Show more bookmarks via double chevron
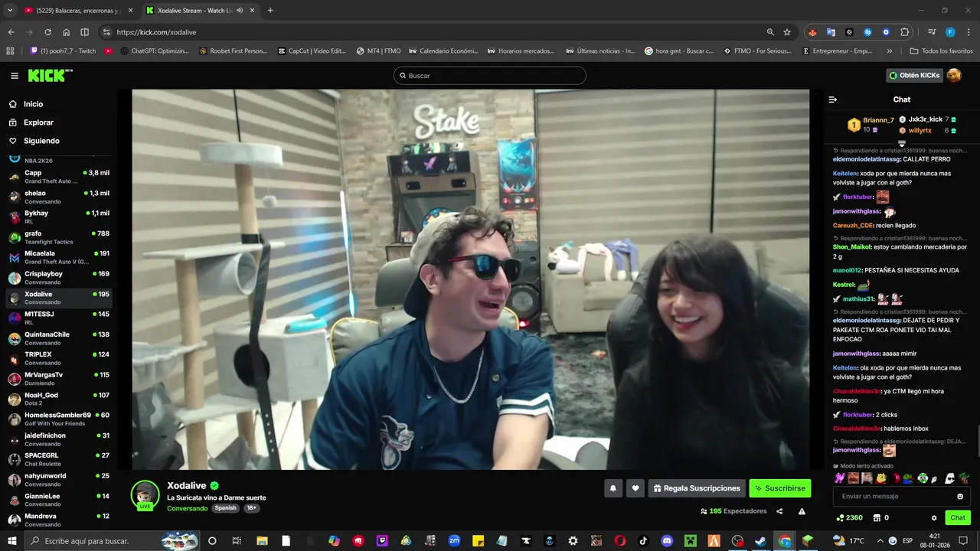Image resolution: width=980 pixels, height=551 pixels. click(x=889, y=51)
